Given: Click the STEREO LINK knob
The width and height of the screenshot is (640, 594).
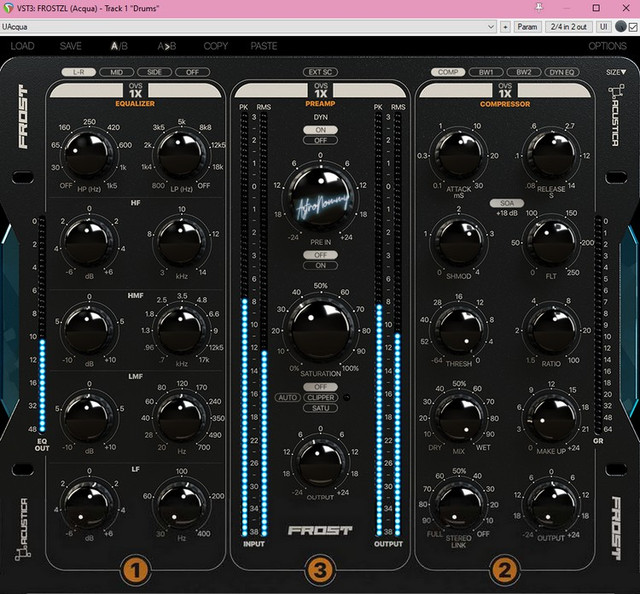Looking at the screenshot, I should point(459,506).
